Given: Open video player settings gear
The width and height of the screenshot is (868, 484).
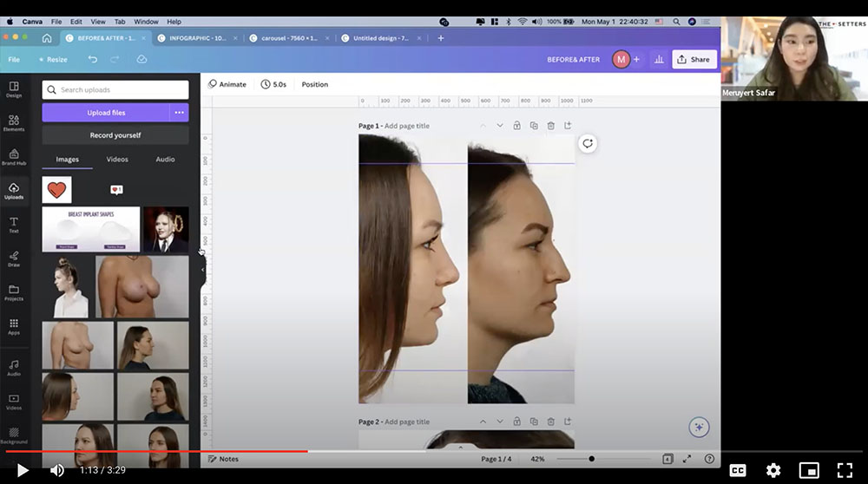Looking at the screenshot, I should [773, 470].
